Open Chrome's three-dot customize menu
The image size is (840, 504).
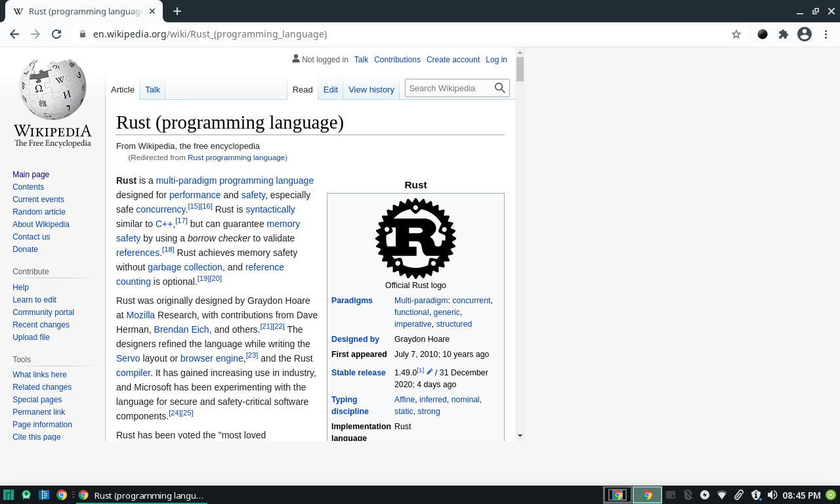tap(825, 33)
